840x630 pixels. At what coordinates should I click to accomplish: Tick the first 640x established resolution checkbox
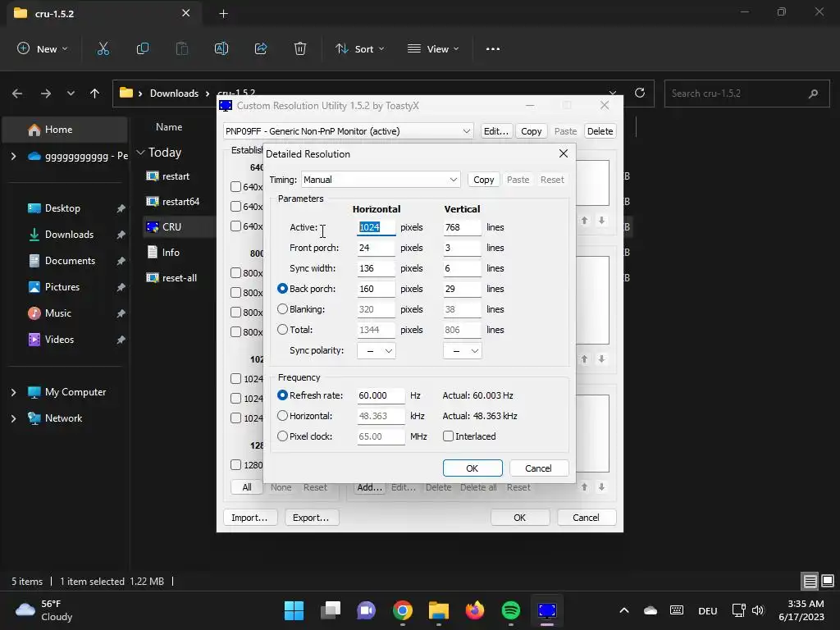(235, 187)
